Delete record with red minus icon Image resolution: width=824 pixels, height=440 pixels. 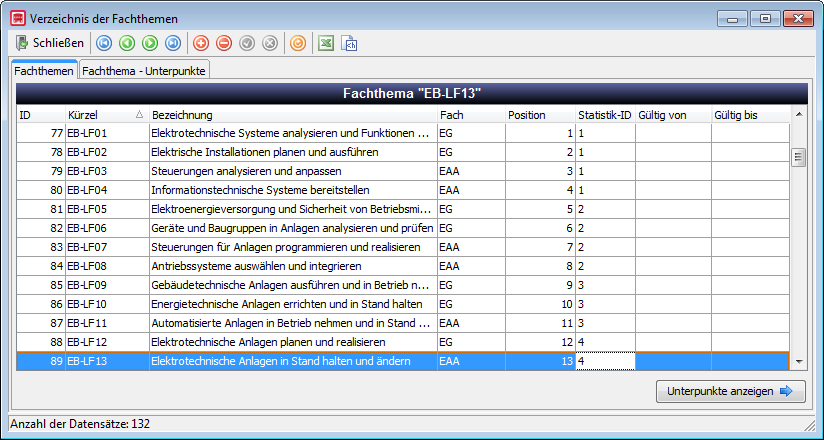click(224, 43)
